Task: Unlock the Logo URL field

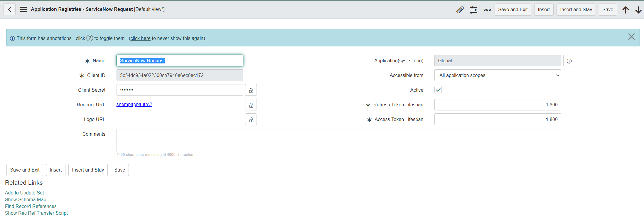Action: point(251,119)
